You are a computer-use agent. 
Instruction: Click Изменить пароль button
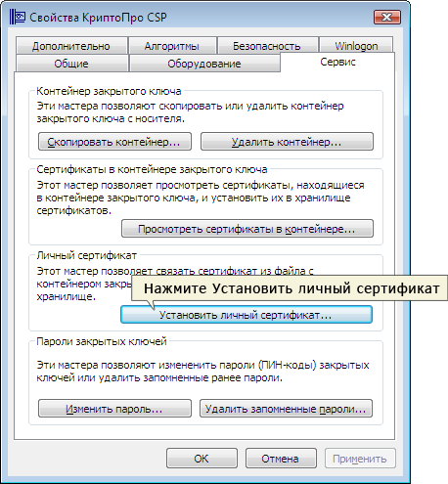[114, 409]
